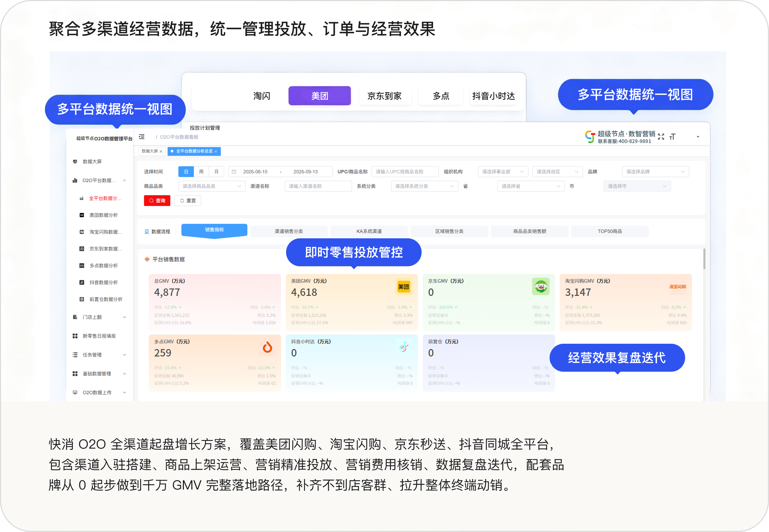Viewport: 769px width, 532px height.
Task: Click the dashboard vertical scrollbar
Action: point(704,259)
